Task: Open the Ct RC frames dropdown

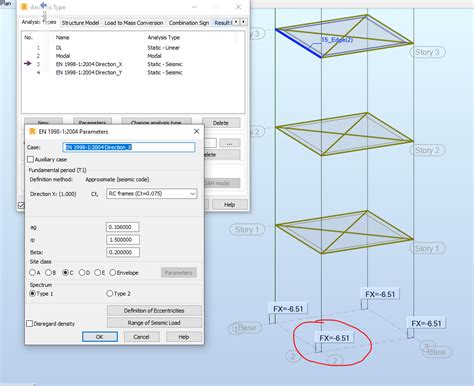Action: 151,194
